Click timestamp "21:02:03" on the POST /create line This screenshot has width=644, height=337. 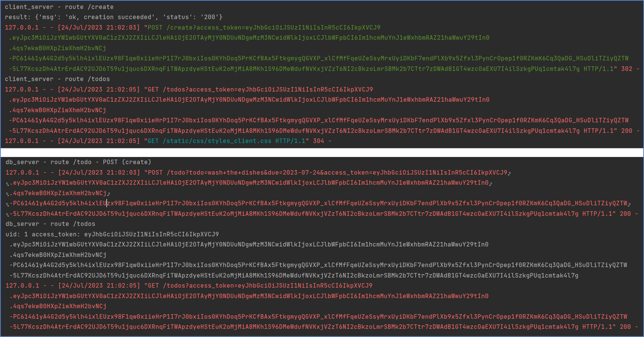(121, 28)
